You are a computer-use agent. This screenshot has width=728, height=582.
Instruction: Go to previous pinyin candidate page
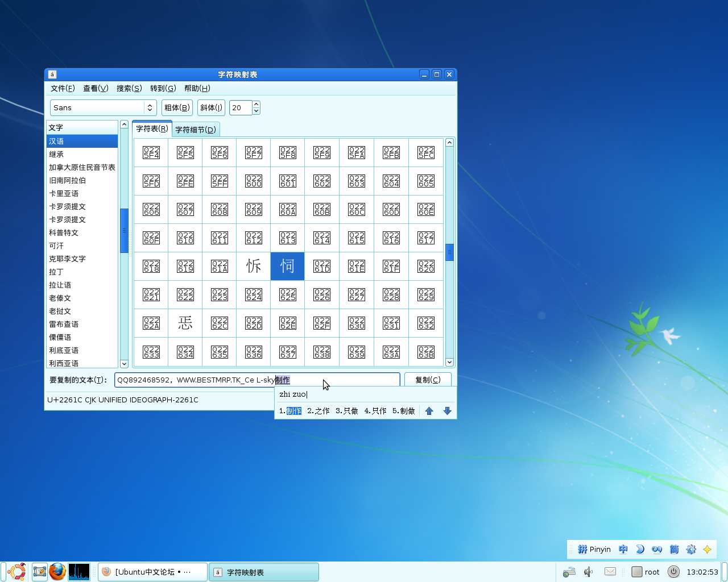[x=429, y=411]
